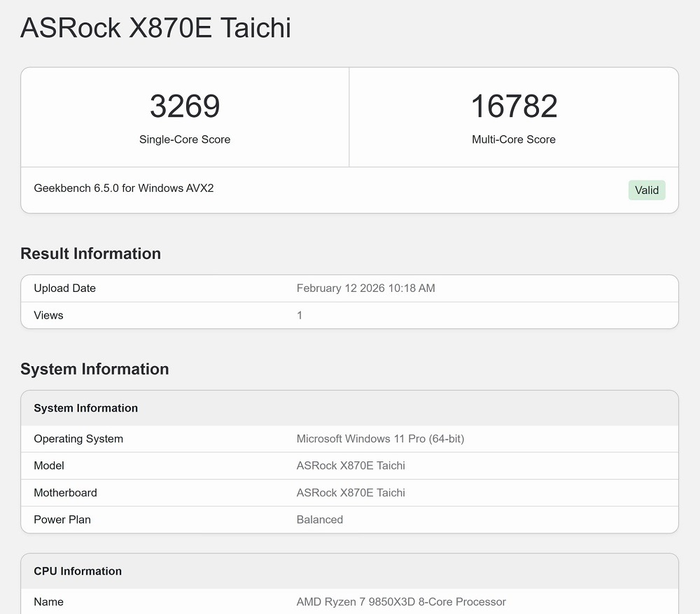Click the Motherboard row label
Viewport: 700px width, 614px height.
click(x=66, y=493)
